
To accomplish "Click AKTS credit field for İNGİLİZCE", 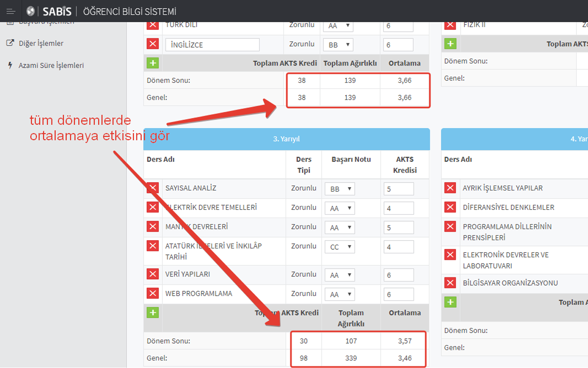I will coord(398,45).
